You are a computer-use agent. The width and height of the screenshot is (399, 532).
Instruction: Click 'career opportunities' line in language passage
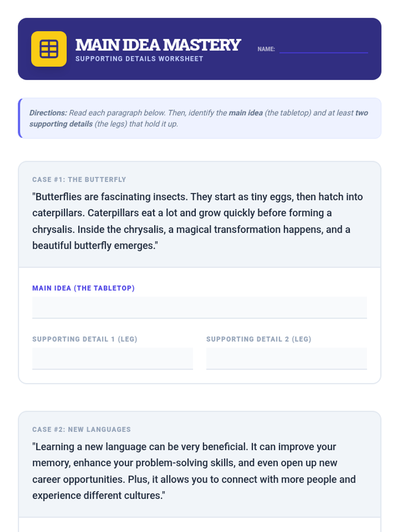pos(194,479)
